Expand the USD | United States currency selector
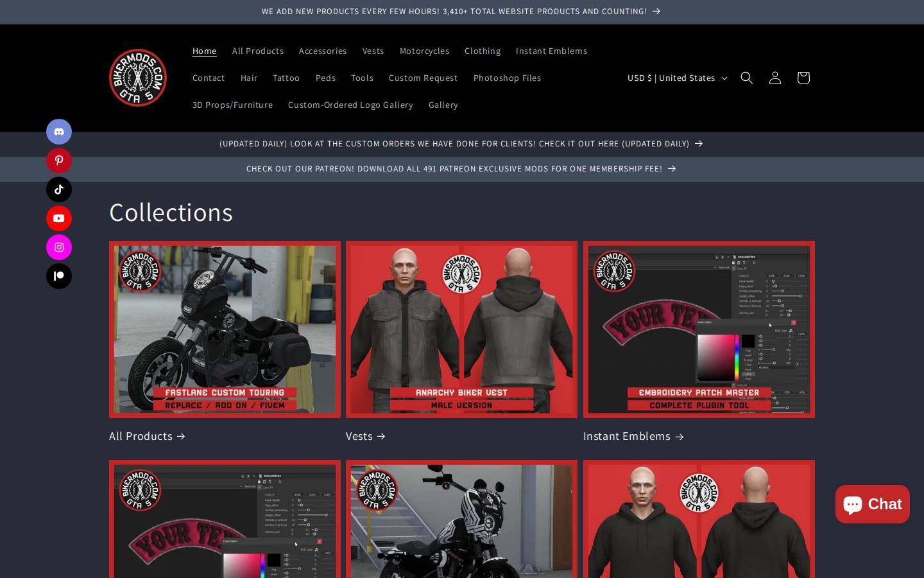The height and width of the screenshot is (578, 924). 677,78
